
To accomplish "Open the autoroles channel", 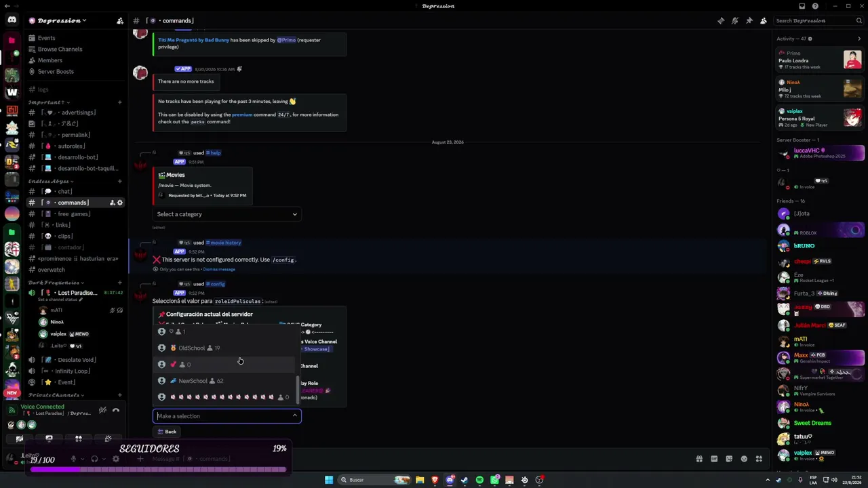I will (76, 146).
